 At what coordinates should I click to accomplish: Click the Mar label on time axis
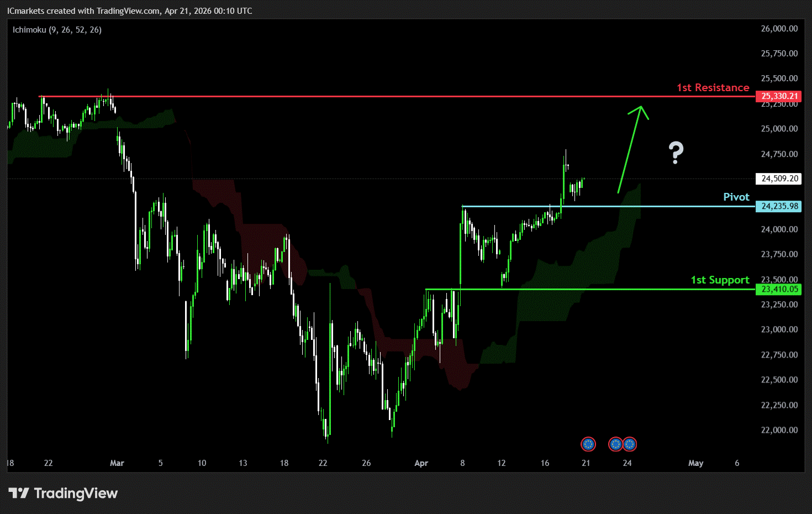coord(117,463)
